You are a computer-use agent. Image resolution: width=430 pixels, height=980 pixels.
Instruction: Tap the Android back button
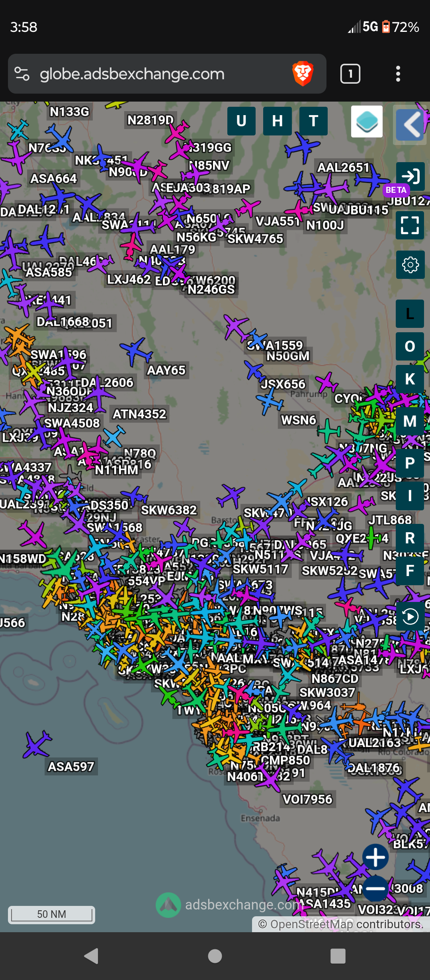[92, 956]
